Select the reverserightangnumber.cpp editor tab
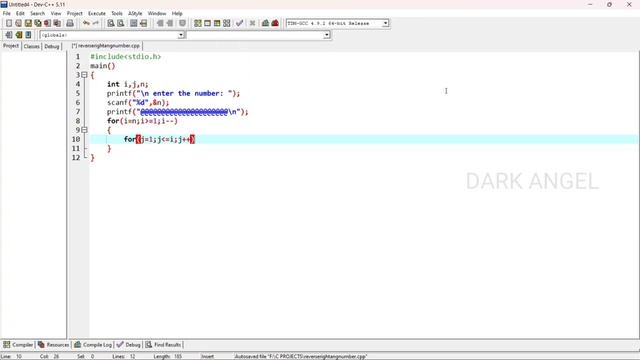Screen dimensions: 640x360 click(x=106, y=46)
